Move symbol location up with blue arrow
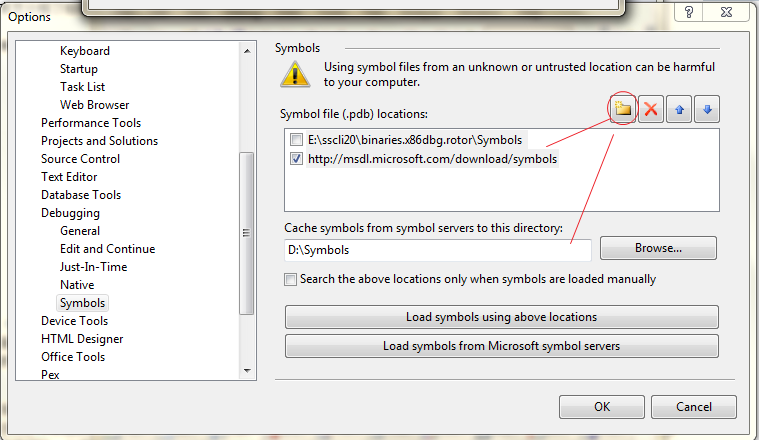The height and width of the screenshot is (440, 759). tap(679, 109)
